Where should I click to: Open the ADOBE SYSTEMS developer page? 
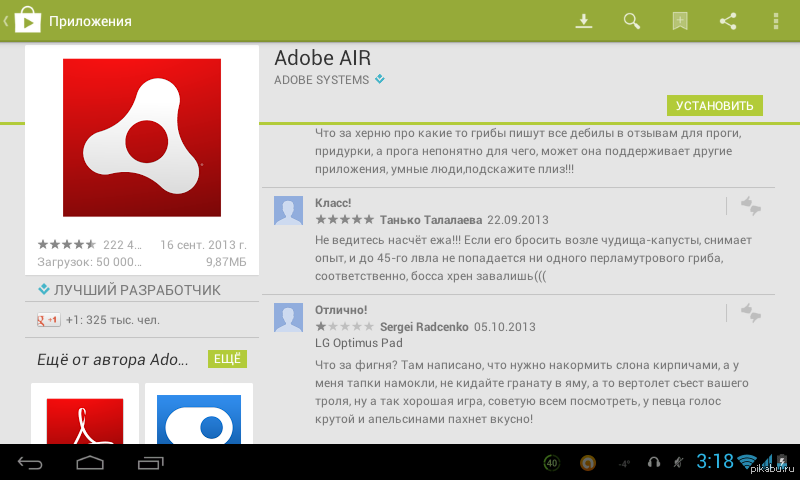321,80
